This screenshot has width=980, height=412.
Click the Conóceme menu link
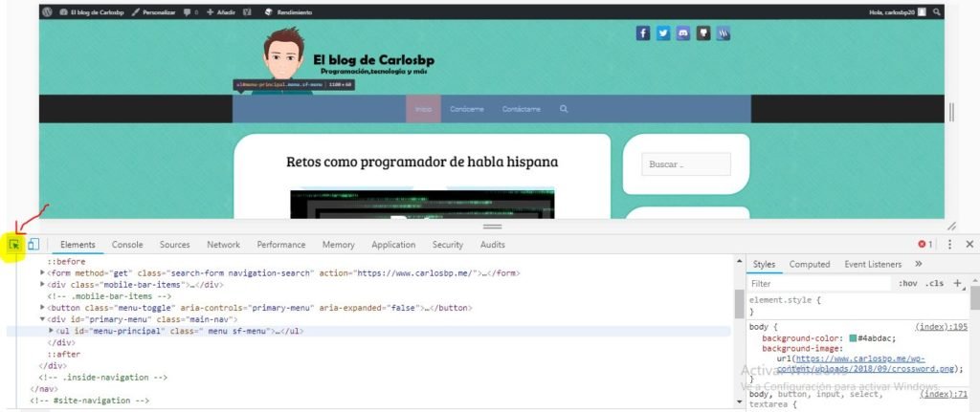467,109
